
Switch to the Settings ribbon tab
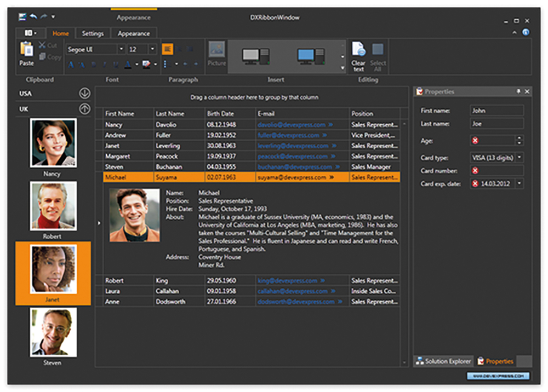coord(93,33)
